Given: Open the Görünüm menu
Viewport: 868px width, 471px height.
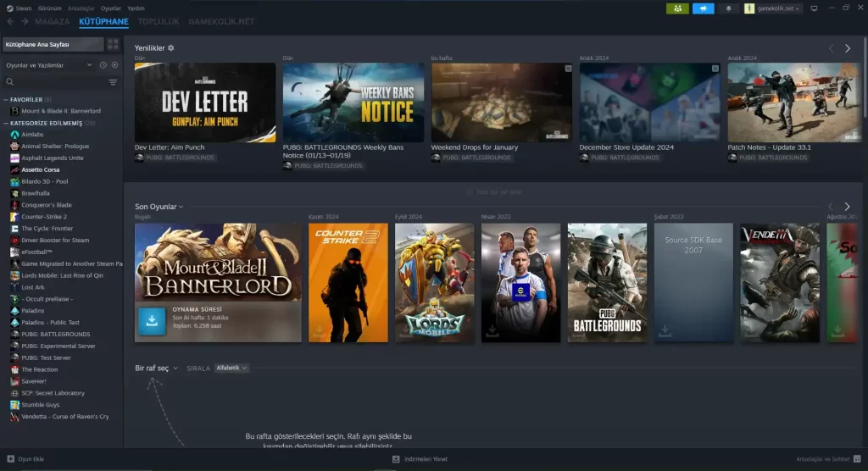Looking at the screenshot, I should [x=50, y=8].
